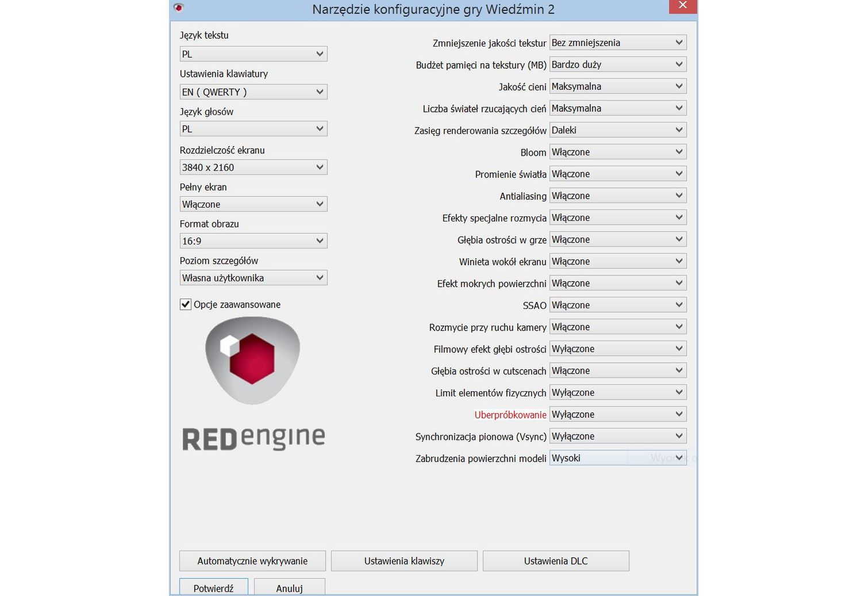Open Ustawienia klawiszy button
The height and width of the screenshot is (596, 868).
[404, 561]
